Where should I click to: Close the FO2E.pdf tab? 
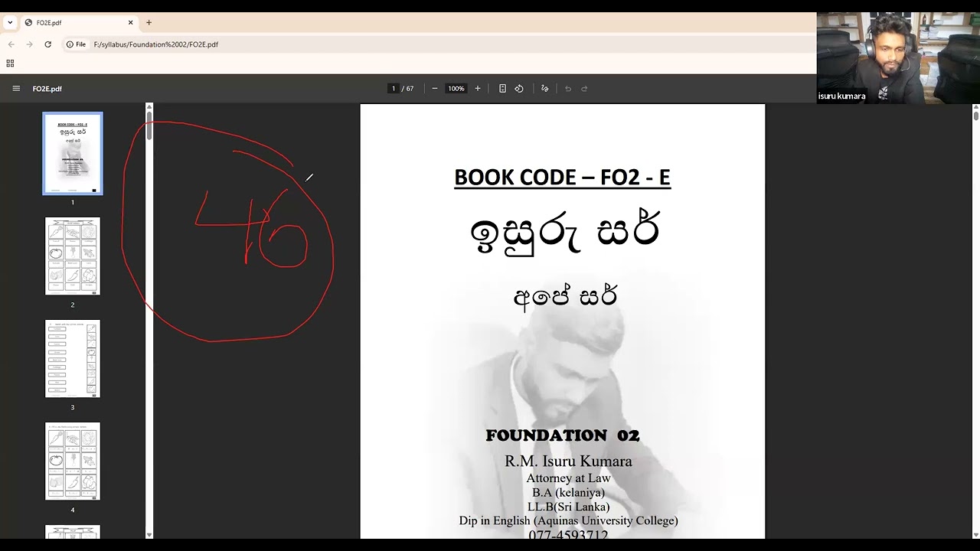131,23
